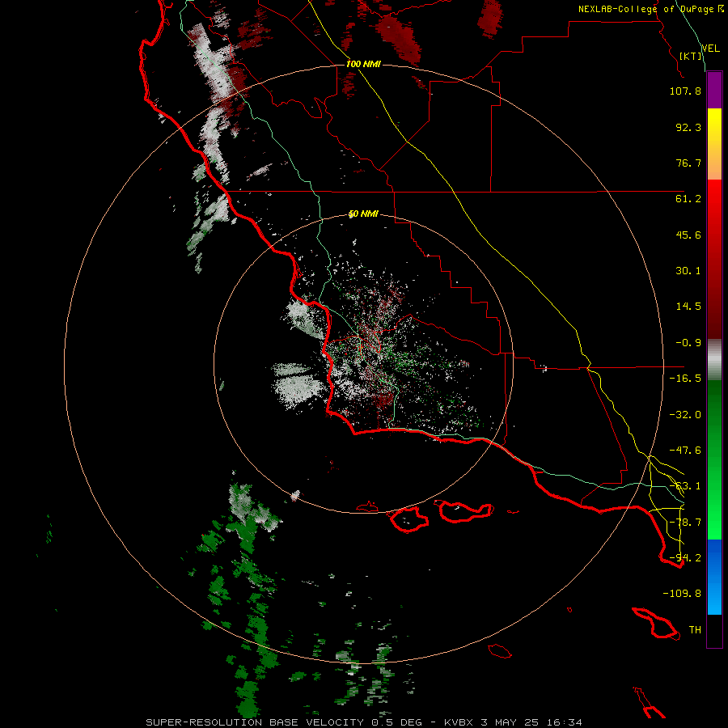
Task: Select the 61.2 velocity scale label
Action: [688, 199]
